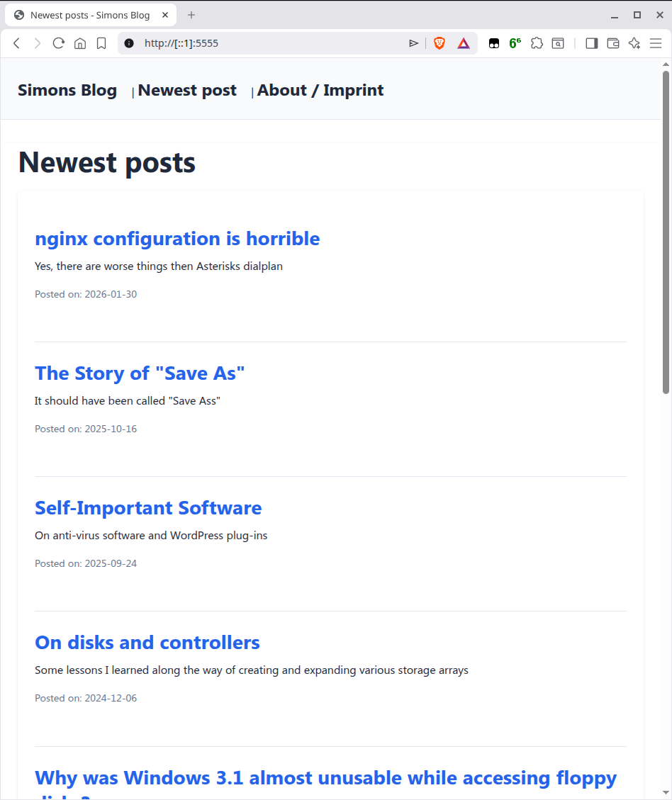Open a new browser tab
This screenshot has height=800, width=672.
[191, 15]
